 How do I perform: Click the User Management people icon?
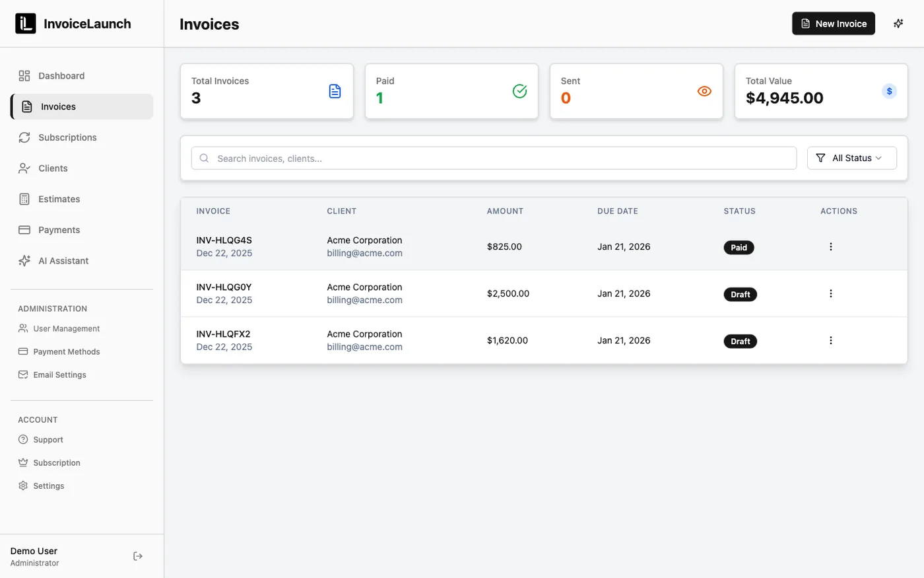23,328
